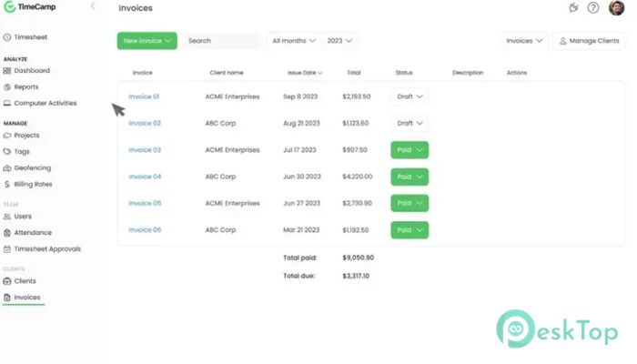Select the $4,220.00 total cell
The image size is (637, 364).
[357, 177]
